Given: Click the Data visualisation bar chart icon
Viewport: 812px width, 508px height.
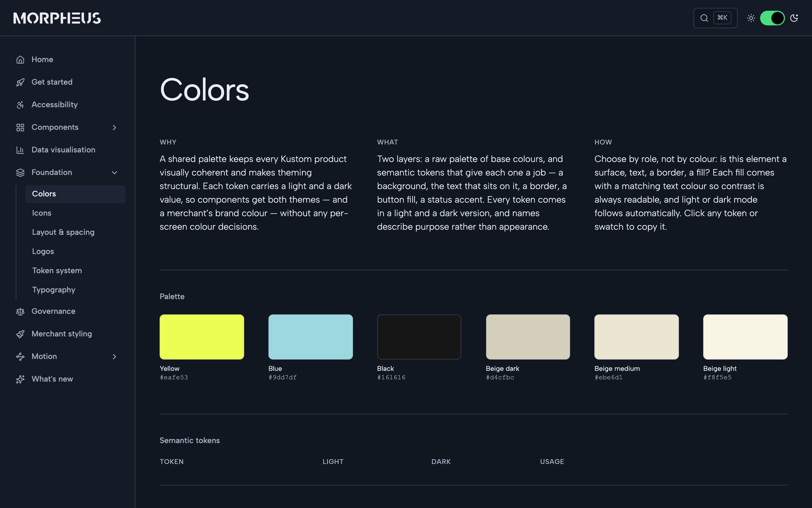Looking at the screenshot, I should pos(20,150).
